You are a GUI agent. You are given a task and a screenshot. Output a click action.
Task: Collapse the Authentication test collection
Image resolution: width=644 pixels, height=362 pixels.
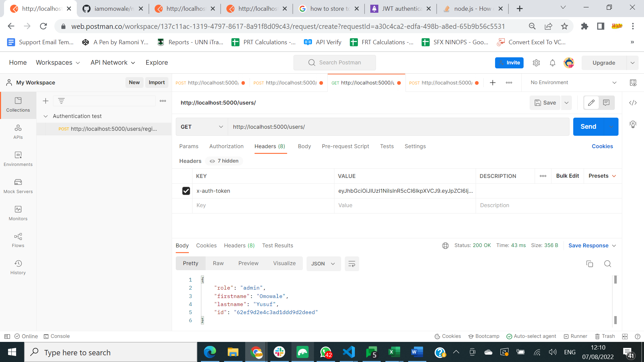click(46, 116)
